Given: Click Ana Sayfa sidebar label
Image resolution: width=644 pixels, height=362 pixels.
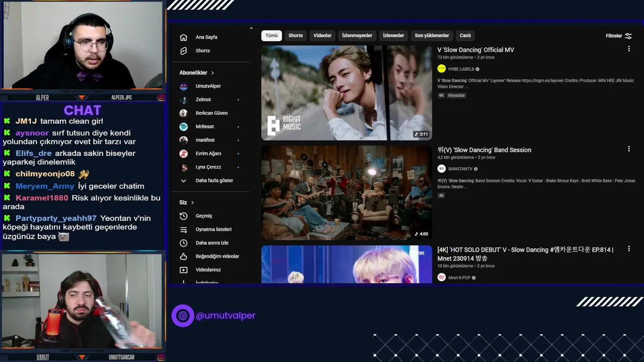Looking at the screenshot, I should click(206, 37).
